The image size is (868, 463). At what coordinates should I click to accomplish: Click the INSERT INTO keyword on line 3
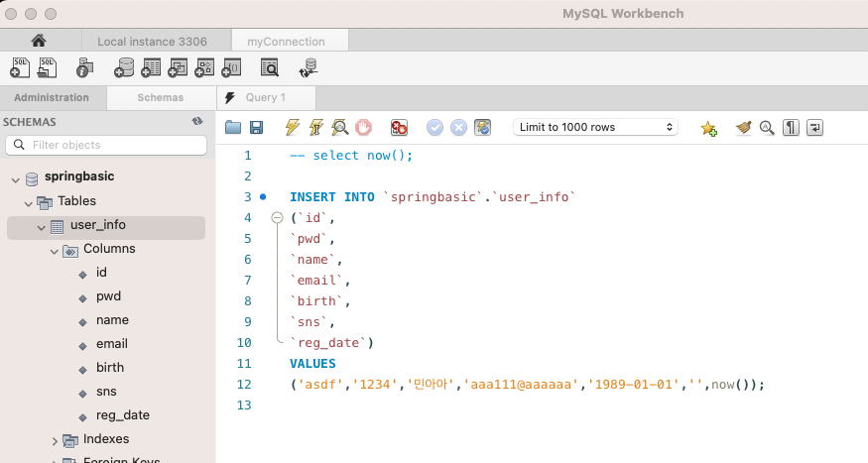332,197
